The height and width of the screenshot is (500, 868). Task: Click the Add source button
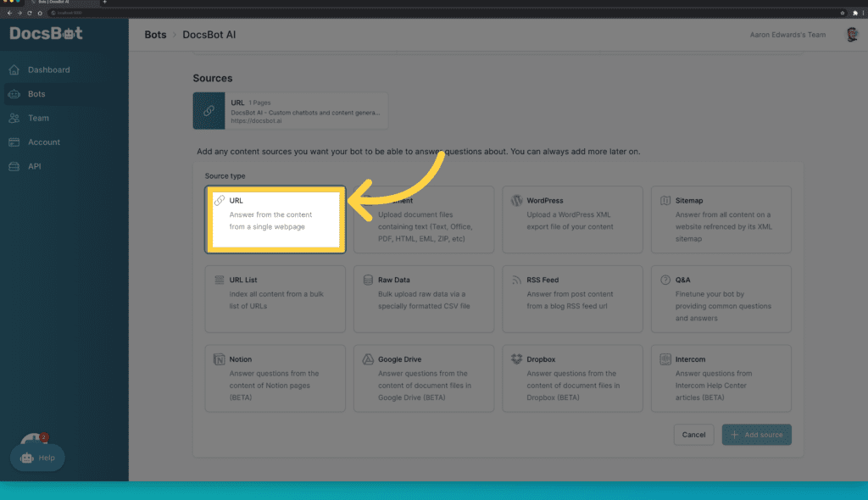[x=756, y=435]
